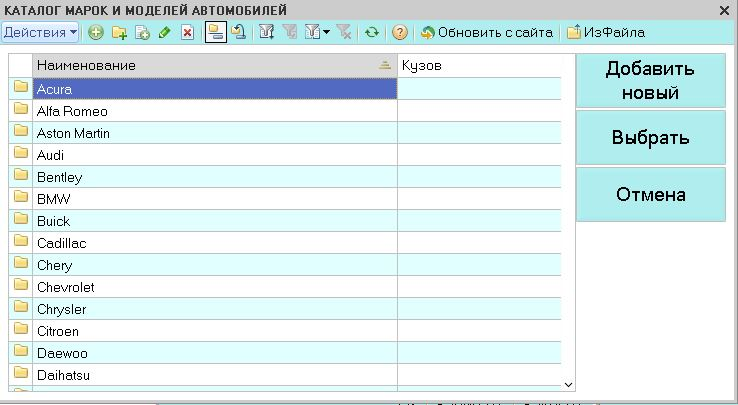Click the Кузов column header

pos(479,65)
